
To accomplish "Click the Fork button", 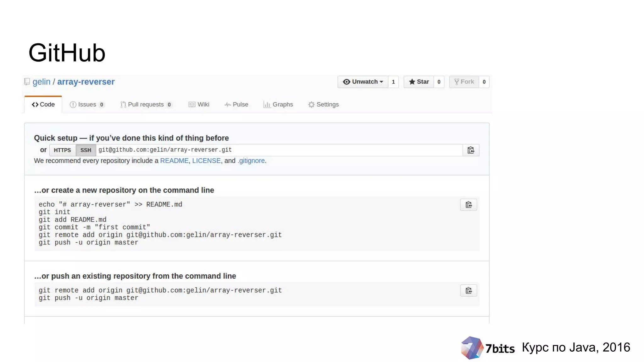I will click(x=464, y=82).
